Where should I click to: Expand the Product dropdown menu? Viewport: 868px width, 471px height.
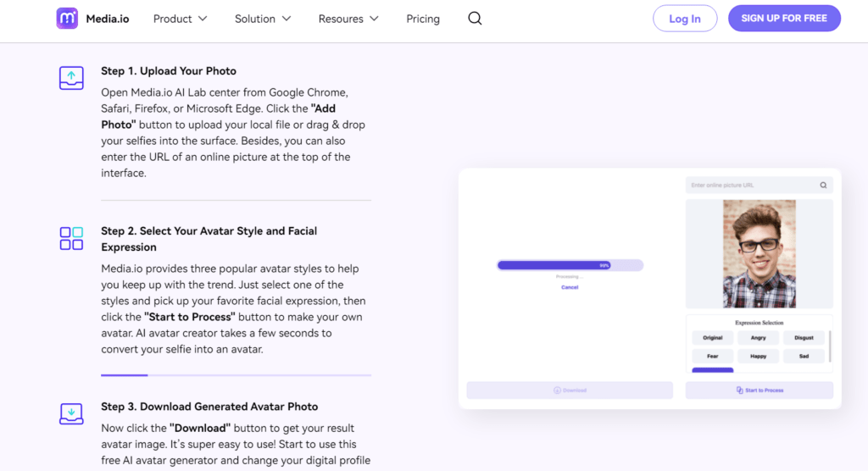180,19
